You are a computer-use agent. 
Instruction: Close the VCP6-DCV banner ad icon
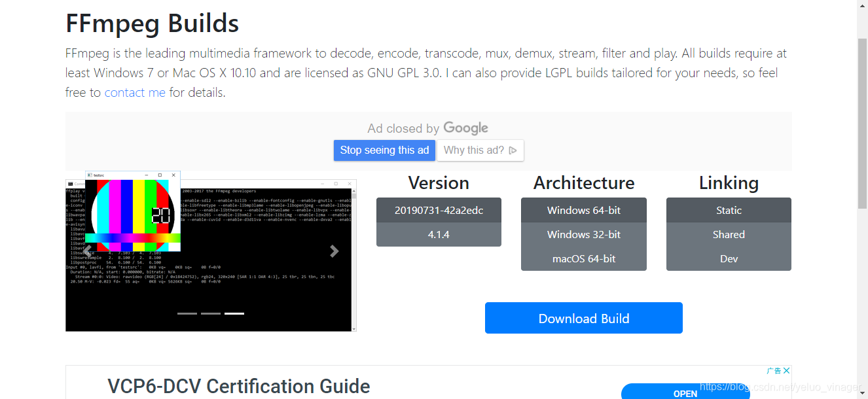[786, 371]
